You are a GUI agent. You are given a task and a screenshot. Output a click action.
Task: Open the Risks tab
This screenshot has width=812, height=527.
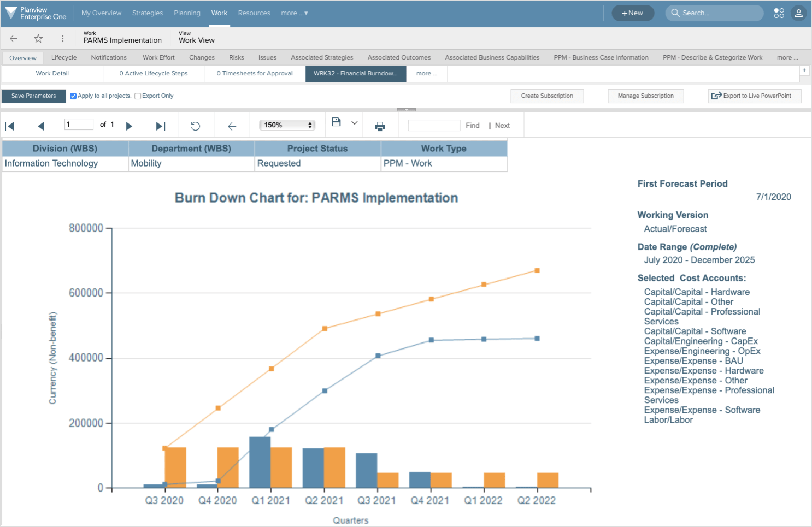pyautogui.click(x=237, y=57)
